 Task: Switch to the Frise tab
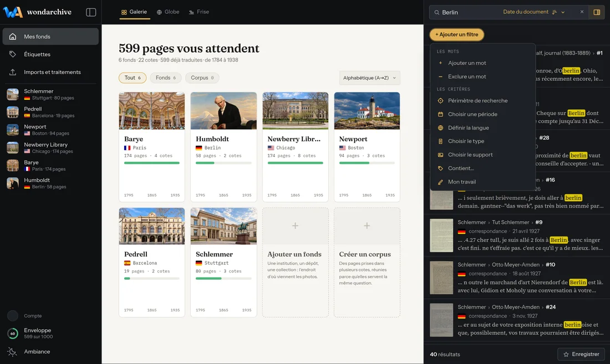(x=199, y=12)
